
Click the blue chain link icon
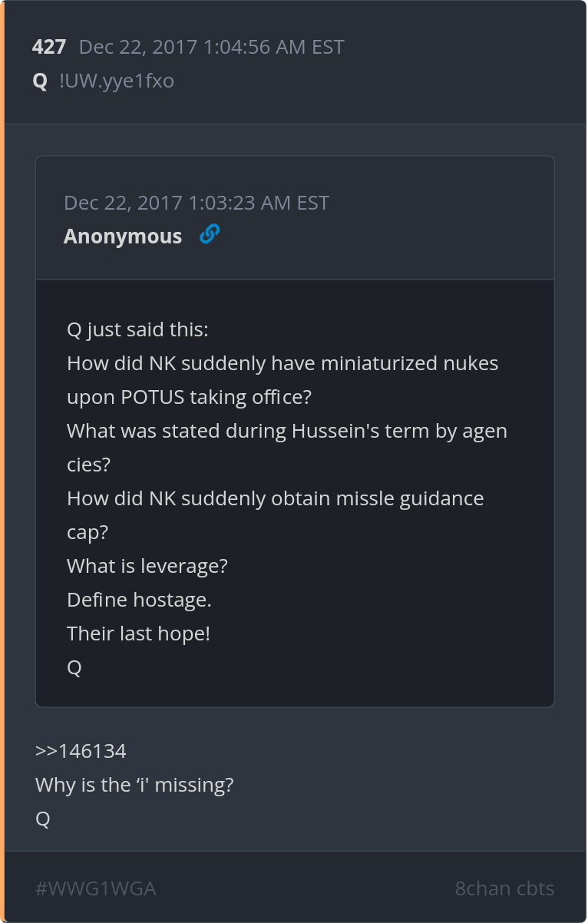point(209,234)
